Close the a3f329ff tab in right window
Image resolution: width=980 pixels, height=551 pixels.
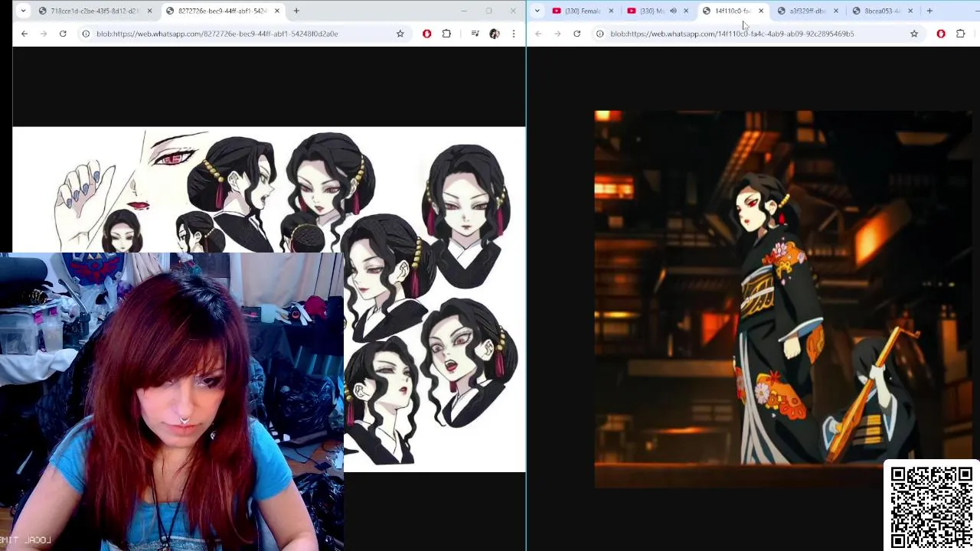[836, 11]
